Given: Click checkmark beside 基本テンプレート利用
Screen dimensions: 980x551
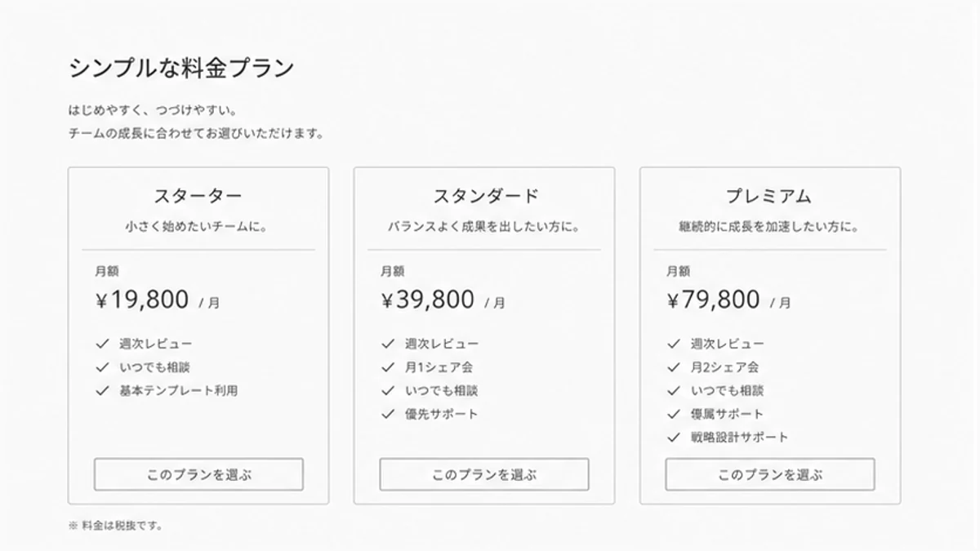Looking at the screenshot, I should pos(102,391).
